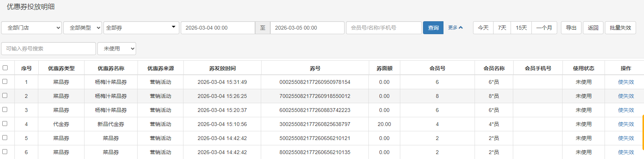
Task: Focus the 可输入券号搜索 coupon number field
Action: (x=49, y=49)
